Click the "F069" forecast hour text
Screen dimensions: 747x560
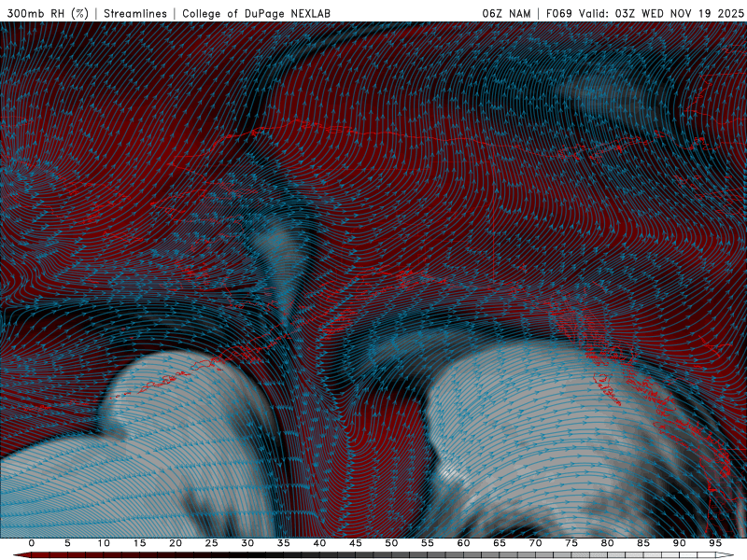(x=558, y=13)
